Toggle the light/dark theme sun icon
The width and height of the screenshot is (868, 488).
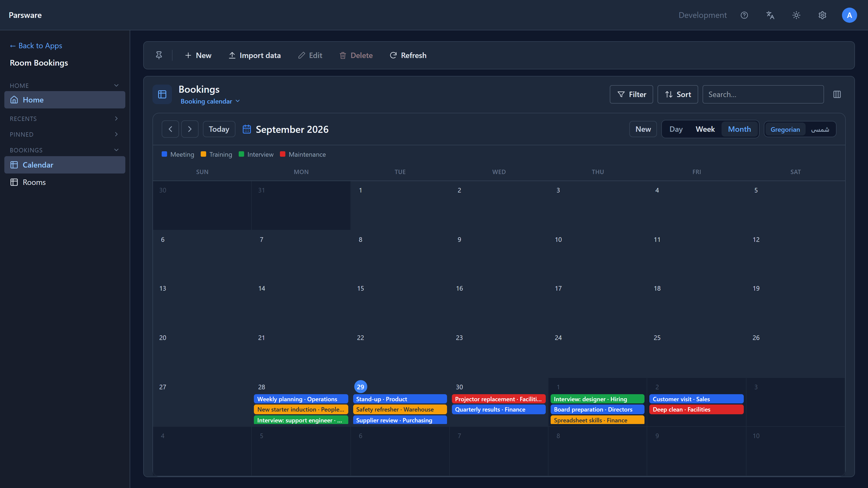click(796, 15)
